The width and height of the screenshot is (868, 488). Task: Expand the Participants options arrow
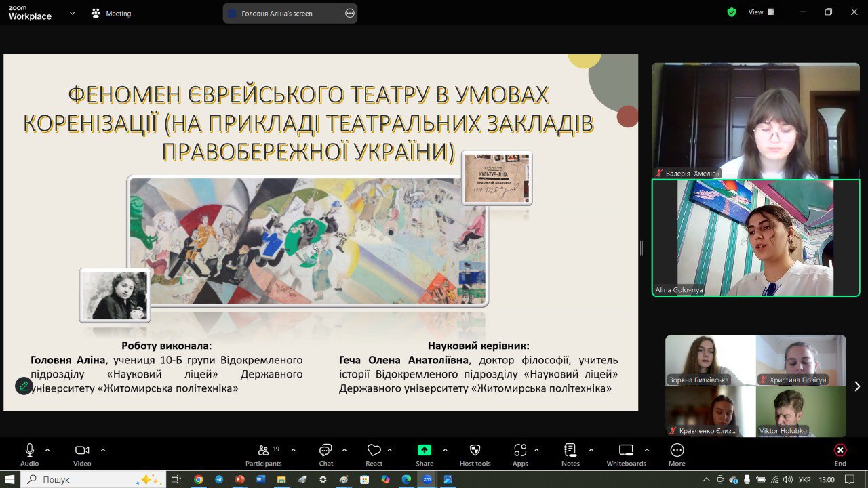(293, 450)
